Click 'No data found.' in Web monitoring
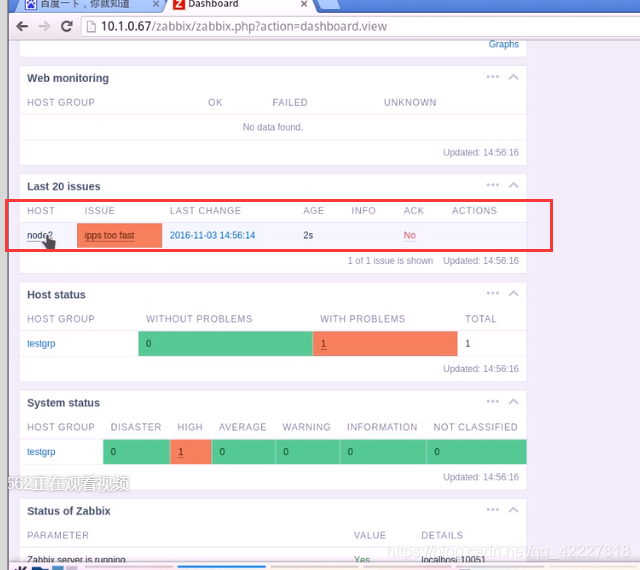Screen dimensions: 640x570 (273, 127)
